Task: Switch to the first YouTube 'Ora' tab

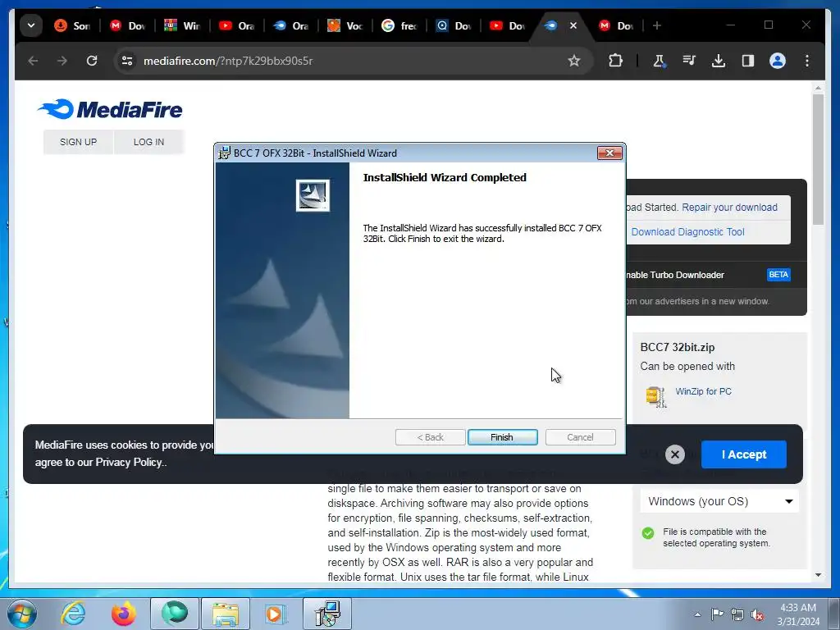Action: click(x=237, y=25)
